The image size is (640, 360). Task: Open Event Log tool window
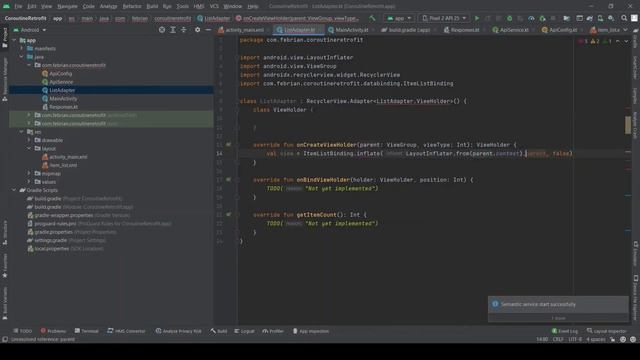pyautogui.click(x=565, y=331)
